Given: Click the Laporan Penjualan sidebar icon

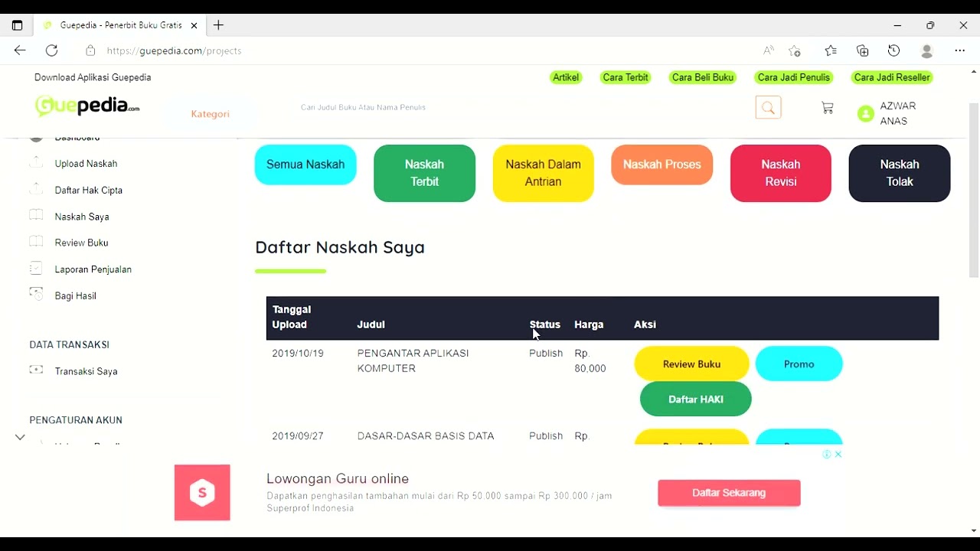Looking at the screenshot, I should coord(36,269).
